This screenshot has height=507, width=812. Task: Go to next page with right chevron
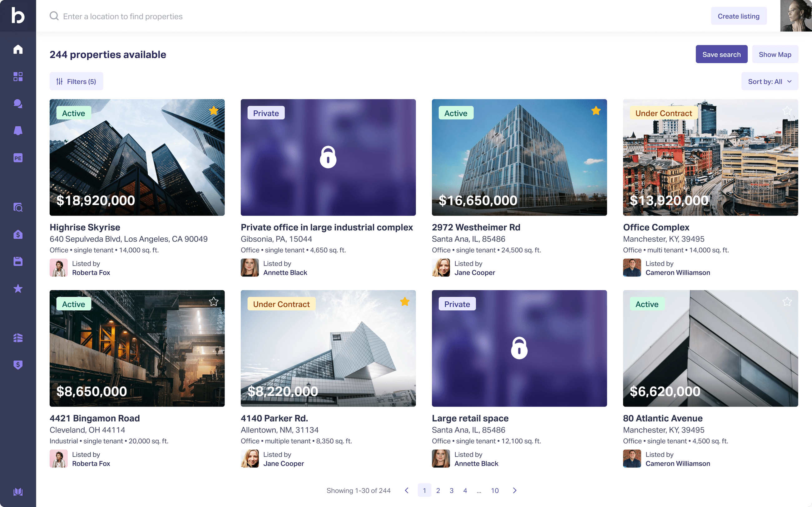(514, 490)
